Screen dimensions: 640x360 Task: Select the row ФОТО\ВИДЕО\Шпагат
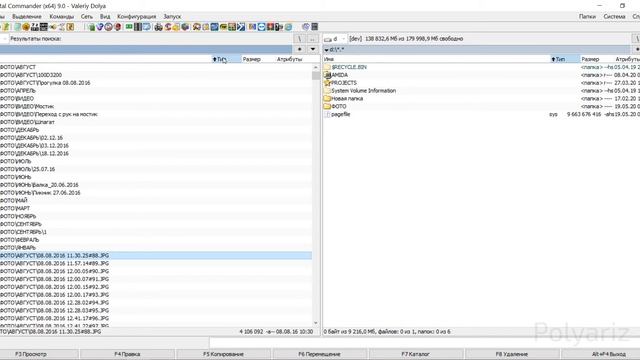click(x=156, y=122)
